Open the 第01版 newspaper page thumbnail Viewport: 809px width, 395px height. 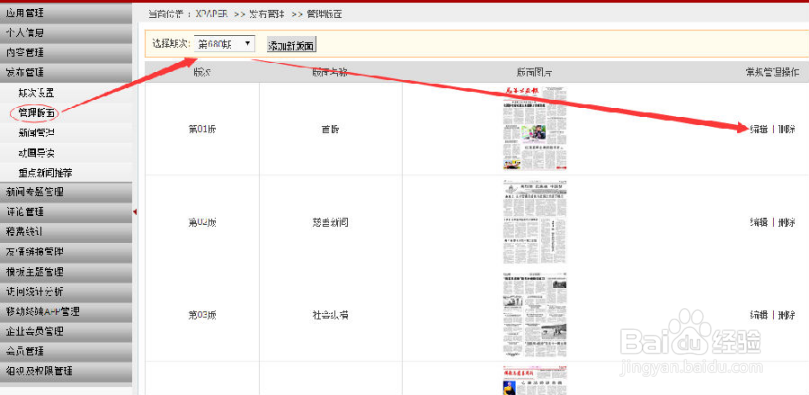tap(535, 128)
